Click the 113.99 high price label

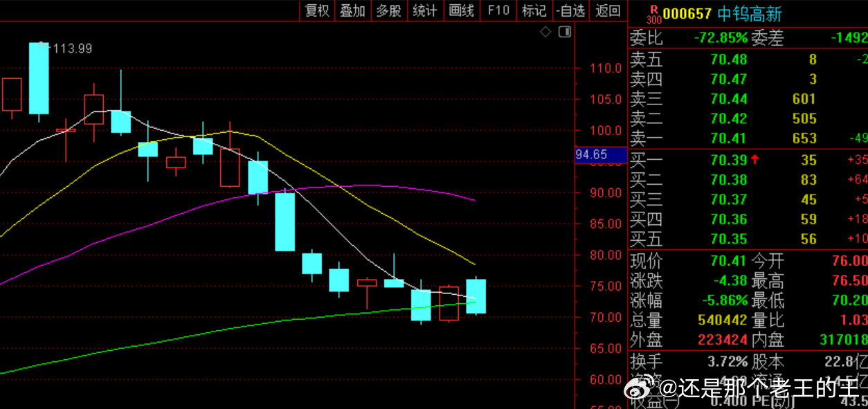tap(73, 48)
